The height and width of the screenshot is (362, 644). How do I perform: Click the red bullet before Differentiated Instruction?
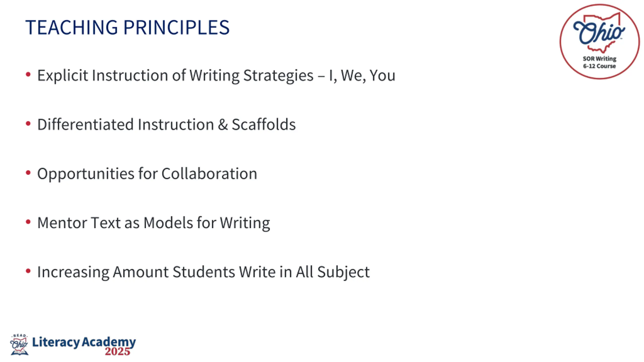28,123
